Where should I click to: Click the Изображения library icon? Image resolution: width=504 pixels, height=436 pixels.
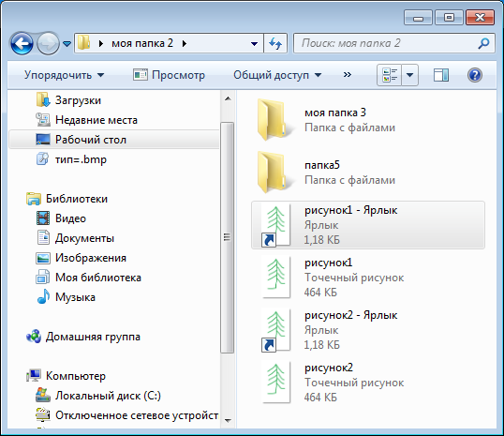[x=43, y=258]
